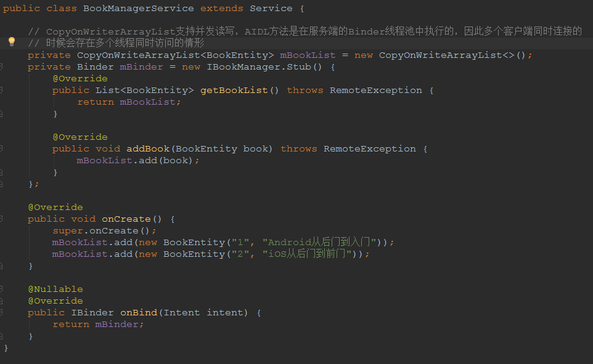The width and height of the screenshot is (593, 364).
Task: Click the comment line starting with CopyOnWriterArrayList
Action: [305, 31]
